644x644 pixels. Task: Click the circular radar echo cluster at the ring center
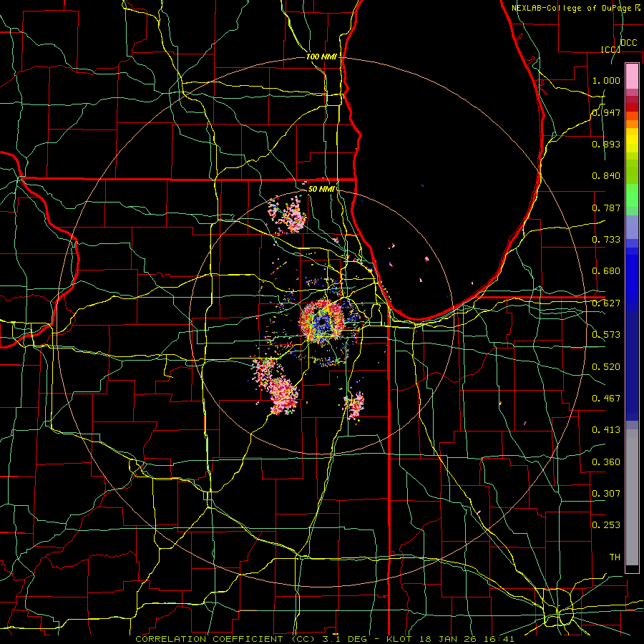click(322, 321)
